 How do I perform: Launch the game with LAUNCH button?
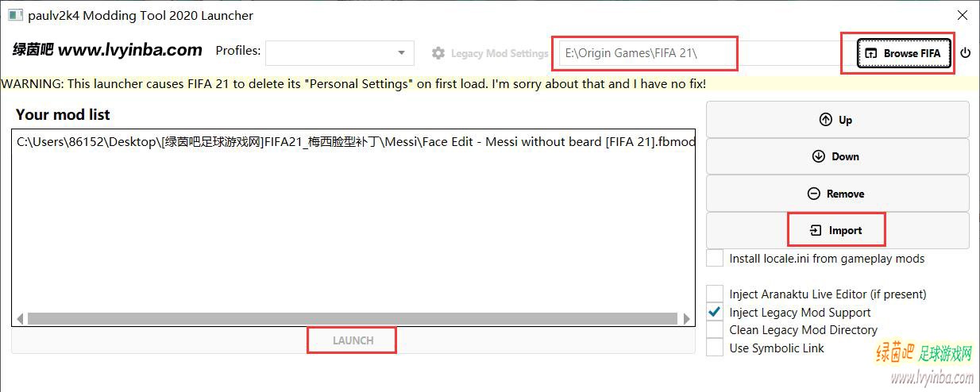pos(353,340)
